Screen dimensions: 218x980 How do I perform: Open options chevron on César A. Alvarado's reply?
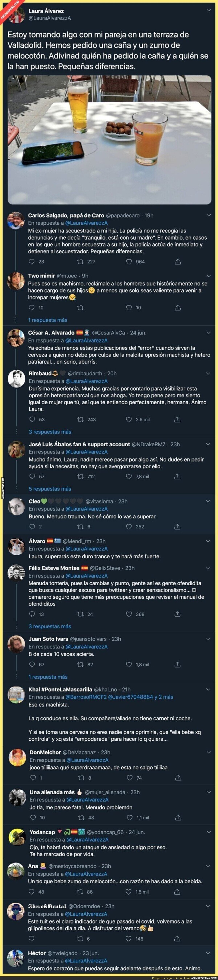pyautogui.click(x=209, y=333)
